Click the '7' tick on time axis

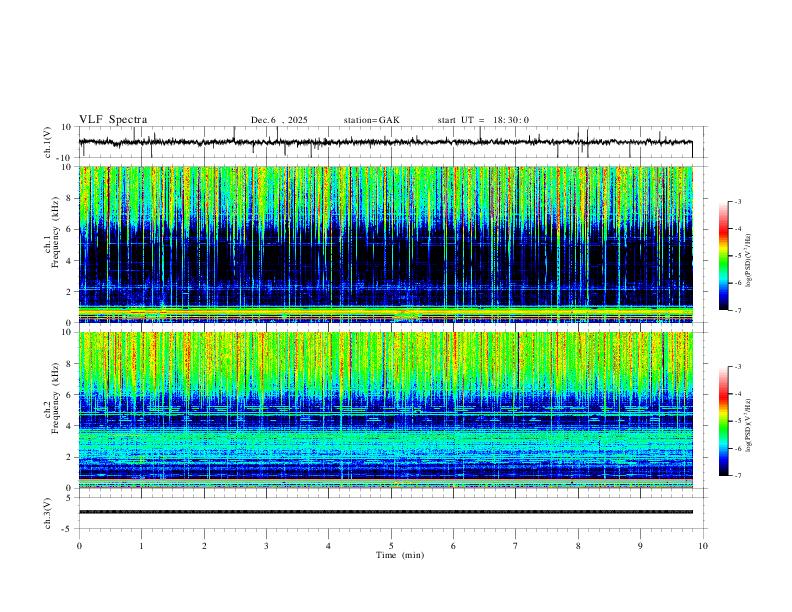pos(516,546)
